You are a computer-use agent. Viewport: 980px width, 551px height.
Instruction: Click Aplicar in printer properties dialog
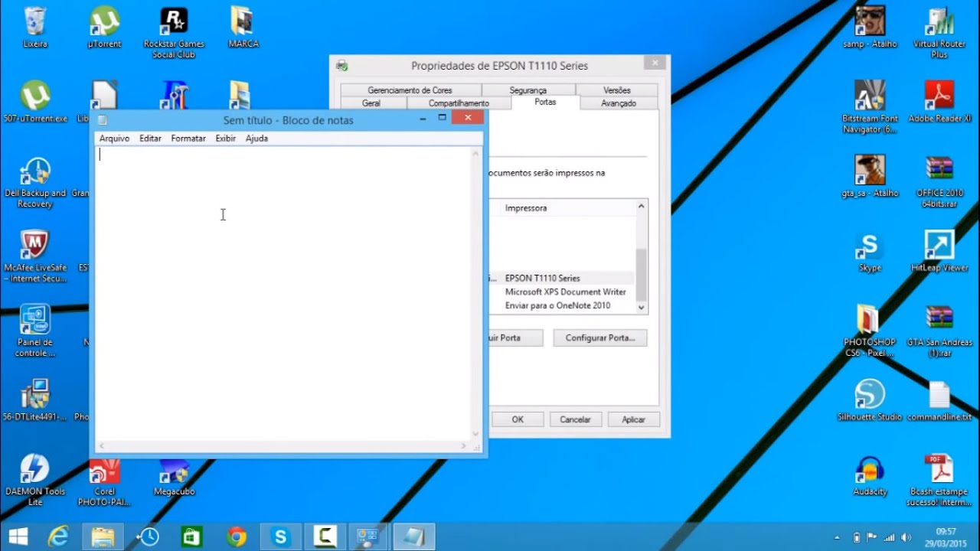[633, 419]
